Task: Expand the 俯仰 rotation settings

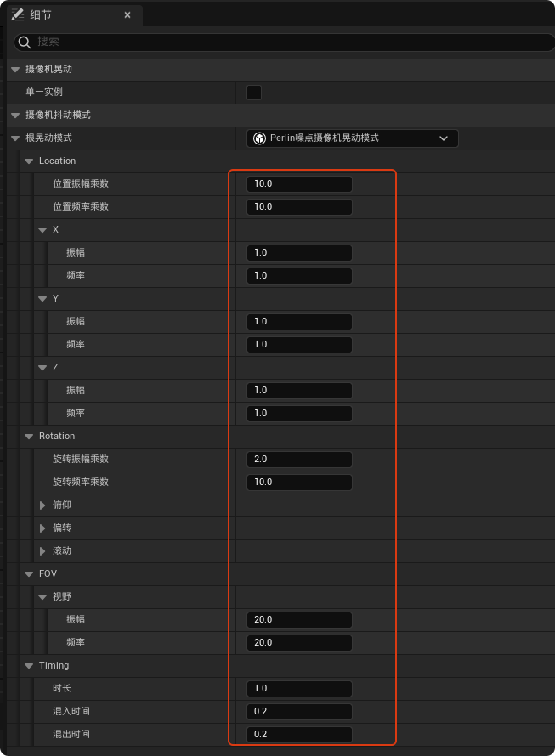Action: [43, 505]
